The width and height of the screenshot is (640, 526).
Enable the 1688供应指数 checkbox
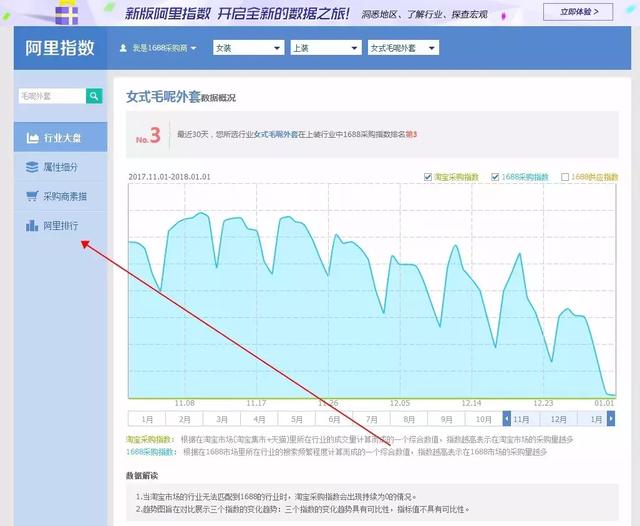tap(565, 177)
